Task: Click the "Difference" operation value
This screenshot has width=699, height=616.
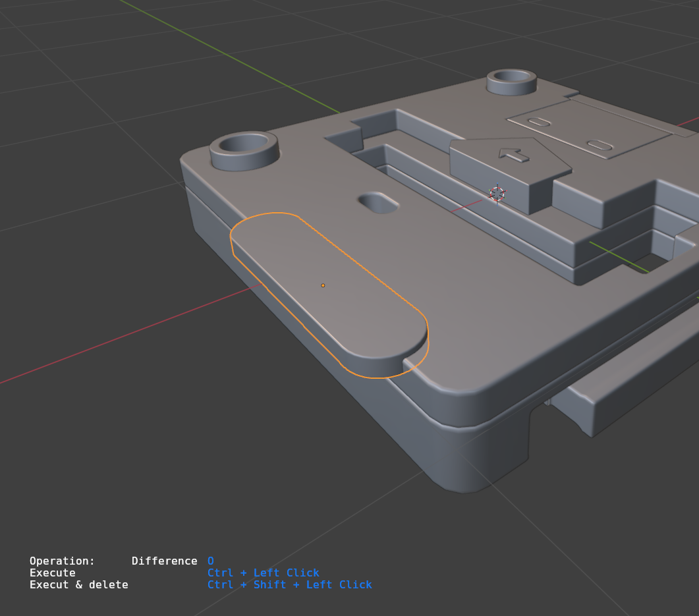Action: pos(164,561)
